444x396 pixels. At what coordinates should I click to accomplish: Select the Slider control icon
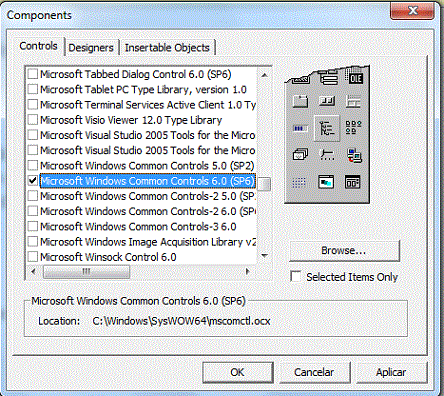click(x=327, y=155)
